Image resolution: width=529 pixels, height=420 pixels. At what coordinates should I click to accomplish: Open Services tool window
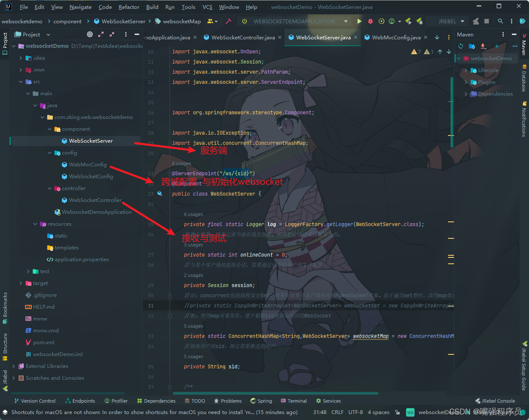tap(328, 401)
